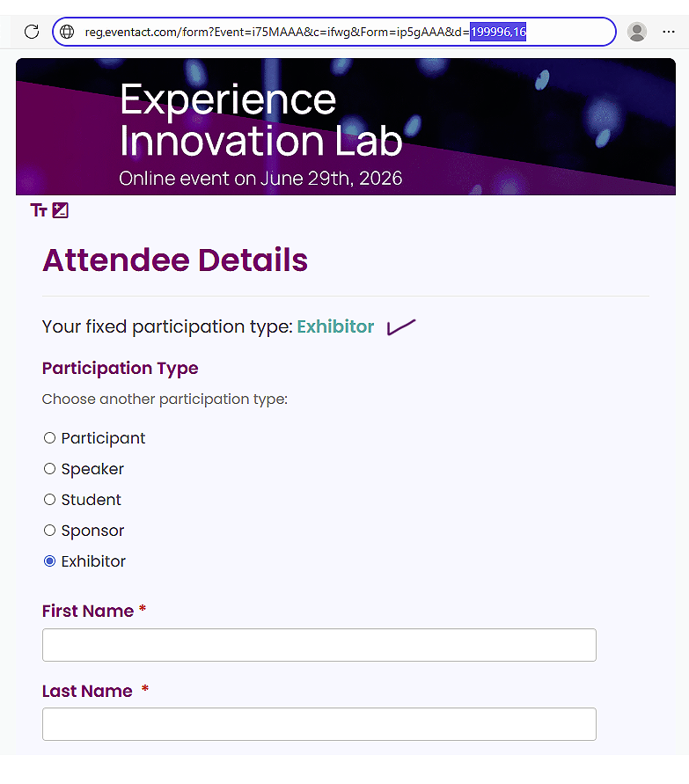Pick the Sponsor option
Image resolution: width=689 pixels, height=784 pixels.
point(49,530)
